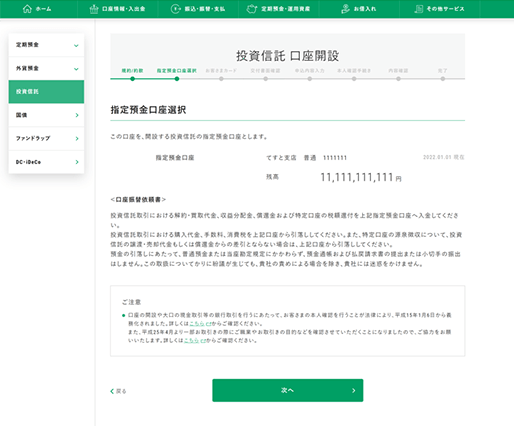Image resolution: width=514 pixels, height=426 pixels.
Task: Open the 国債 sidebar arrow
Action: coord(77,115)
